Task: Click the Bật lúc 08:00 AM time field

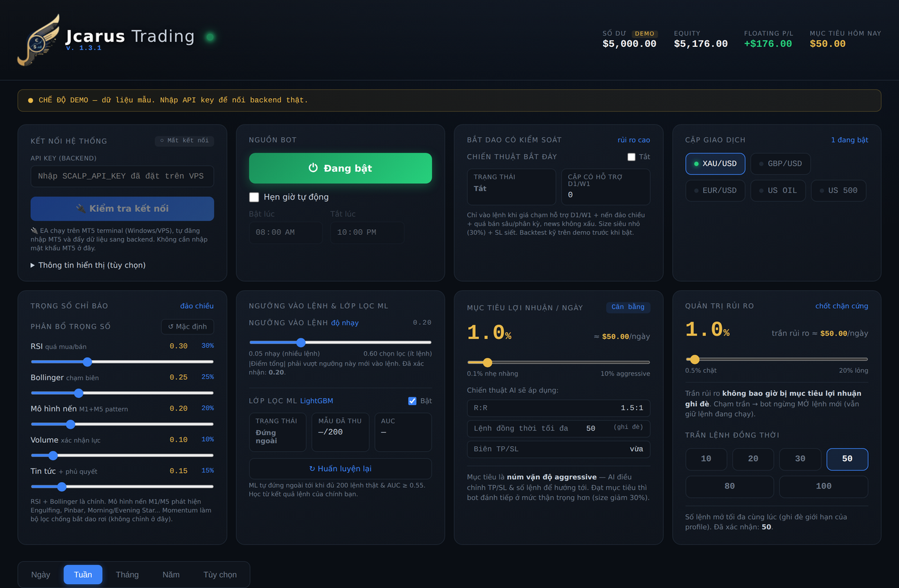Action: coord(286,232)
